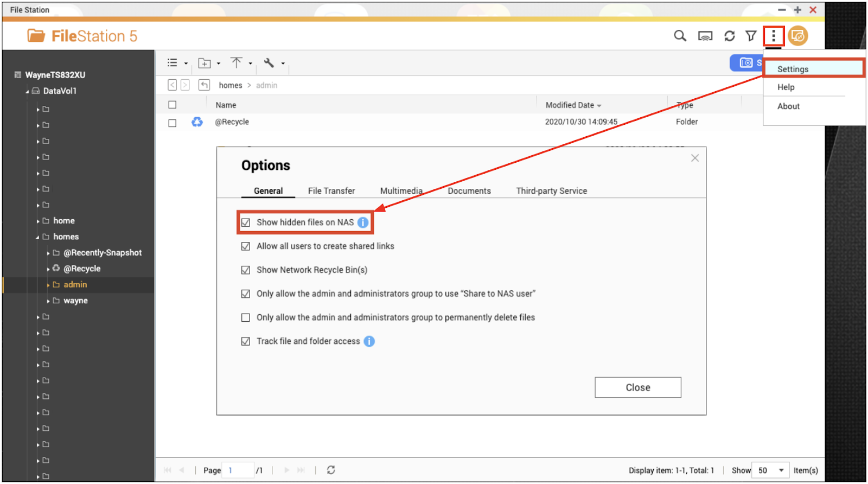Sort by the Name column header

[x=226, y=105]
